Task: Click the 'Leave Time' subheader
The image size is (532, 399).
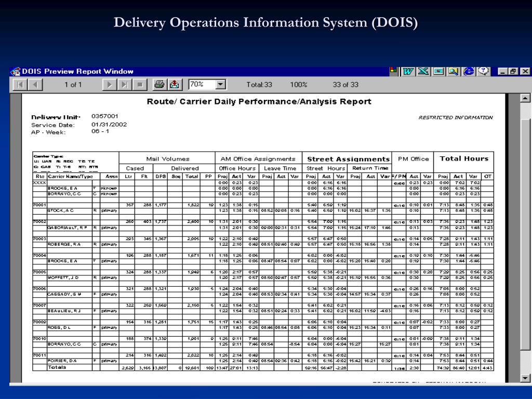Action: coord(280,168)
